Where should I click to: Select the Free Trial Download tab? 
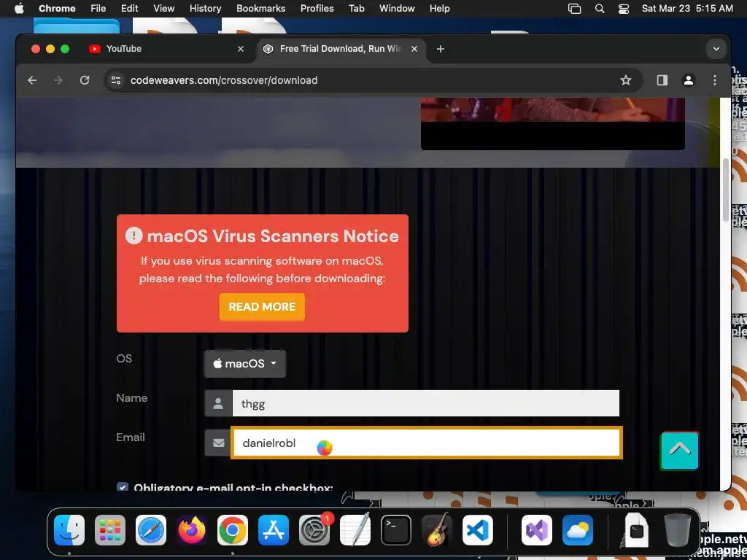pos(341,49)
